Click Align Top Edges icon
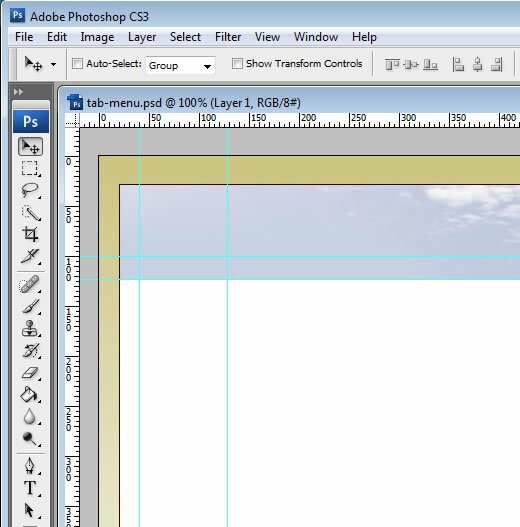520x527 pixels. click(392, 64)
